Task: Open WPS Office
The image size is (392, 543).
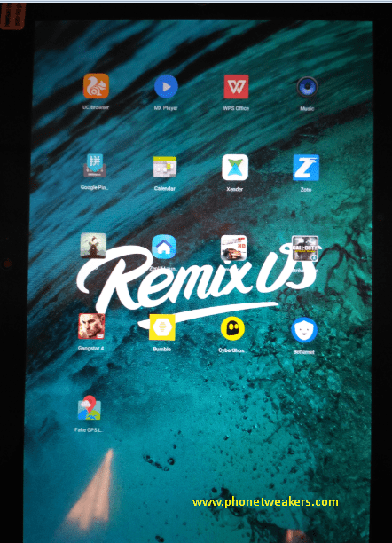Action: coord(236,87)
